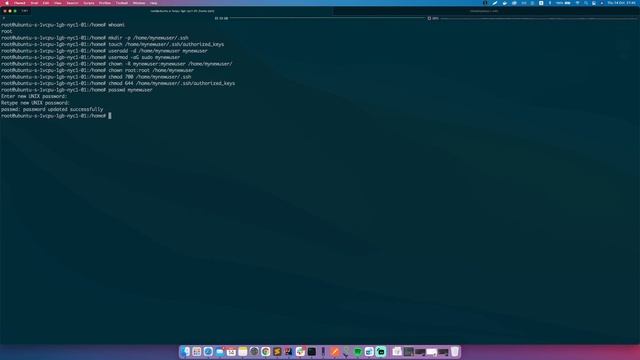Open Launchpad from the Dock
640x360 pixels.
(197, 351)
